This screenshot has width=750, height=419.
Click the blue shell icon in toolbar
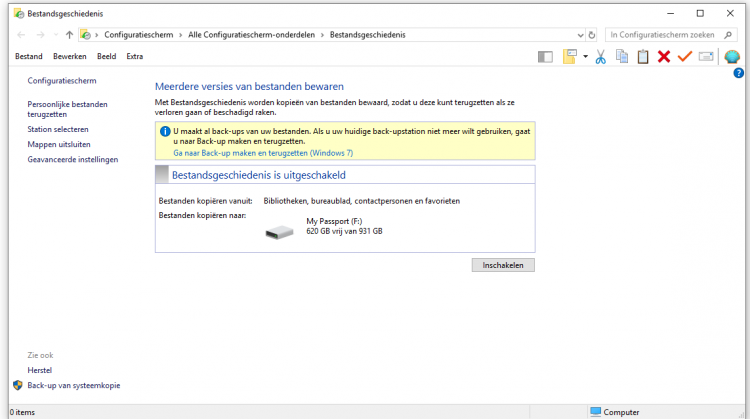[x=733, y=57]
